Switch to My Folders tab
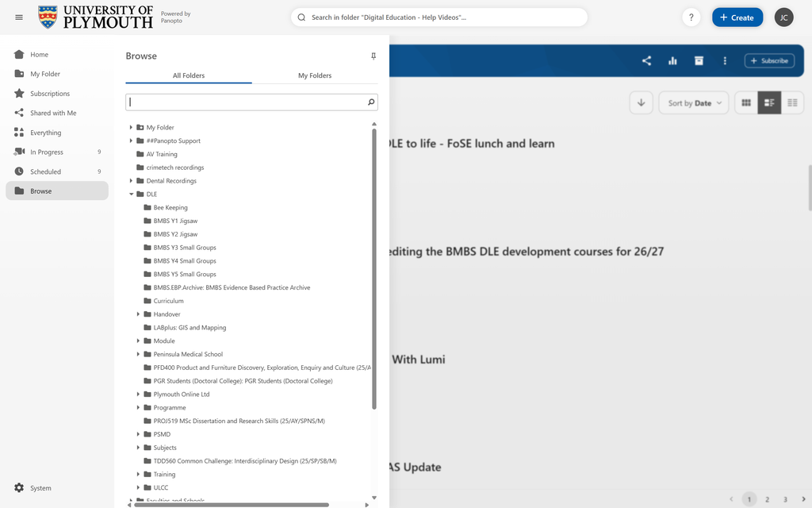The height and width of the screenshot is (508, 812). coord(315,75)
